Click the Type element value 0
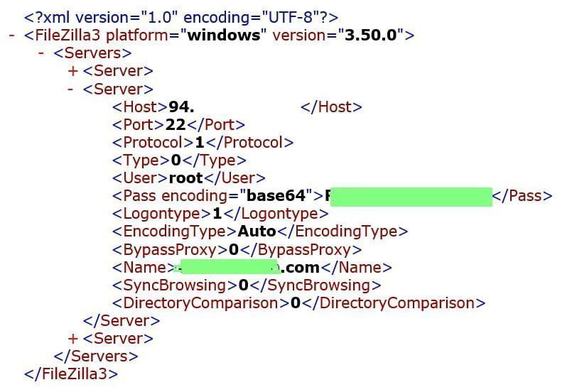The image size is (577, 392). [x=176, y=160]
